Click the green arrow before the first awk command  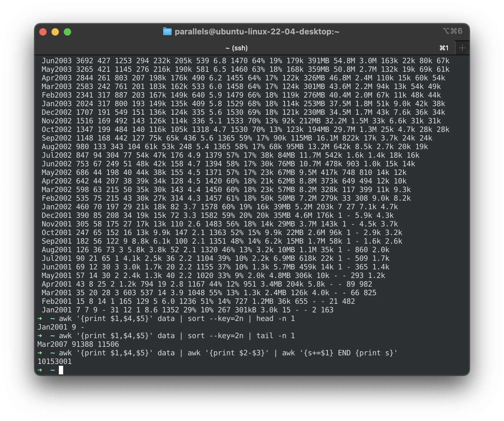[40, 319]
